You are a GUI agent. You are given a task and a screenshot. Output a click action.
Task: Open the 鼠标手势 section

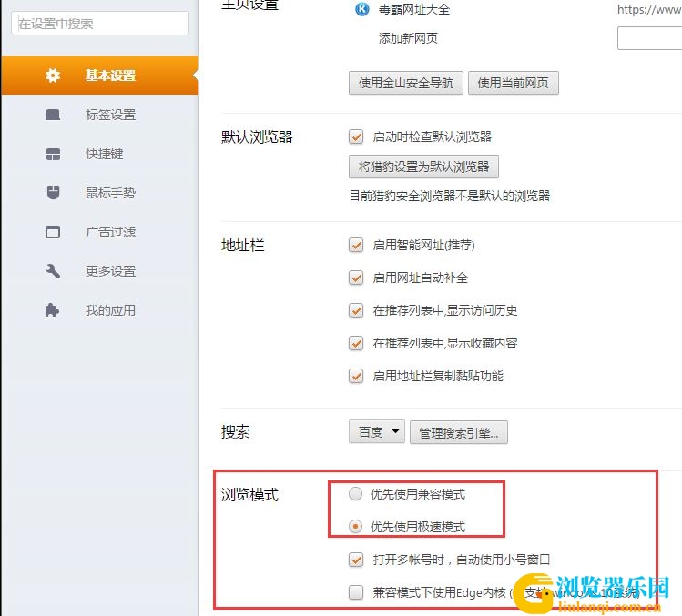click(x=100, y=193)
